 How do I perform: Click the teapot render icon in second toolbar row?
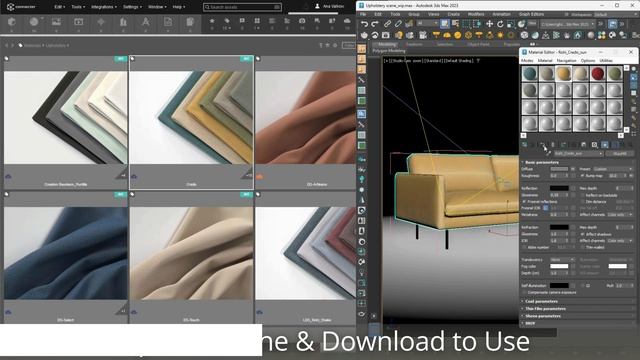364,36
